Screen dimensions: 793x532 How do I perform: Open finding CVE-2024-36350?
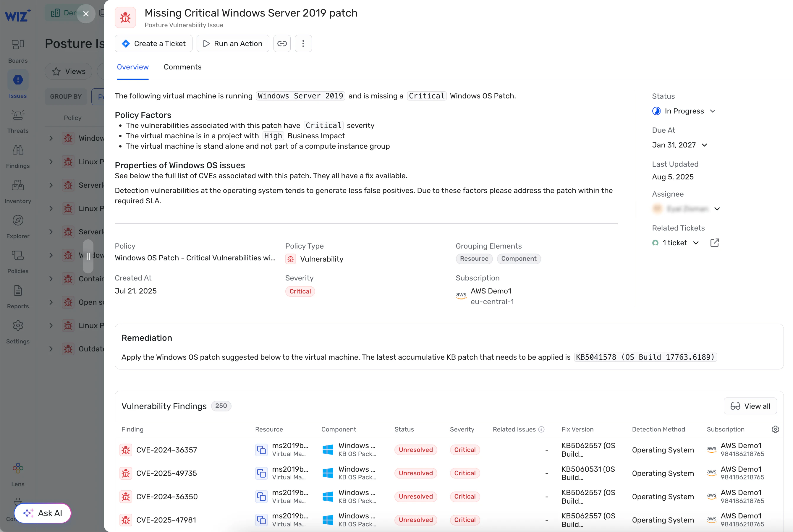pyautogui.click(x=167, y=497)
